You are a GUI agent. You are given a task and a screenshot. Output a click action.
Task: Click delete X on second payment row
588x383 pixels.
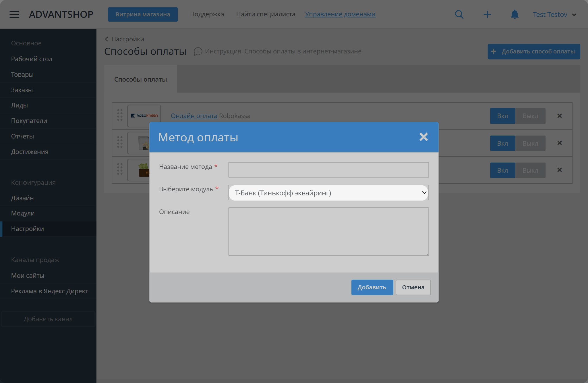coord(560,143)
